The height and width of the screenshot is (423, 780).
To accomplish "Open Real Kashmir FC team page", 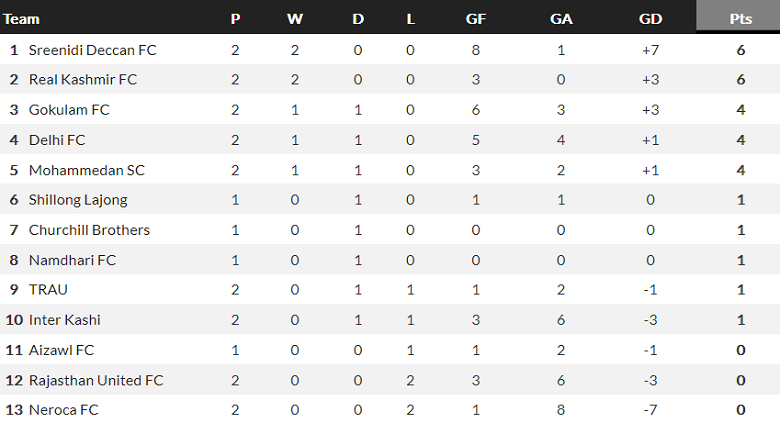I will (82, 80).
